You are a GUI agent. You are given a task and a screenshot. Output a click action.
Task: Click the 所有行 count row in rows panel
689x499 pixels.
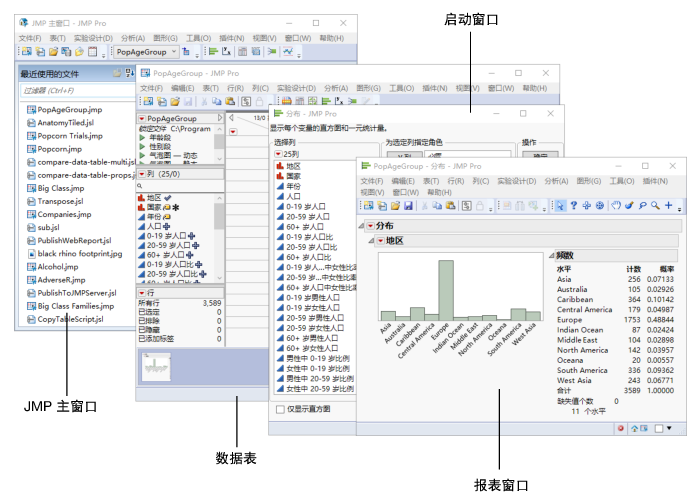[180, 303]
